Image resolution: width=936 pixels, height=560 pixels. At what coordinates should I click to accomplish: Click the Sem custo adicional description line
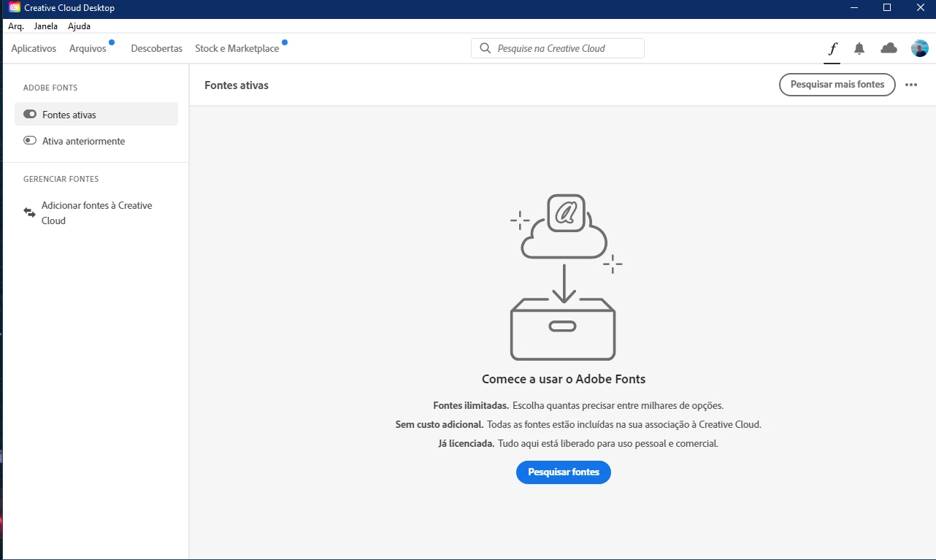point(578,424)
